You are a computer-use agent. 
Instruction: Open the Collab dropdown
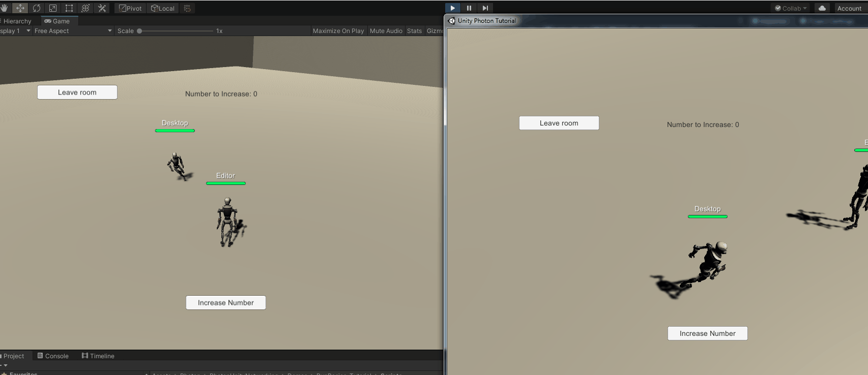[x=791, y=8]
